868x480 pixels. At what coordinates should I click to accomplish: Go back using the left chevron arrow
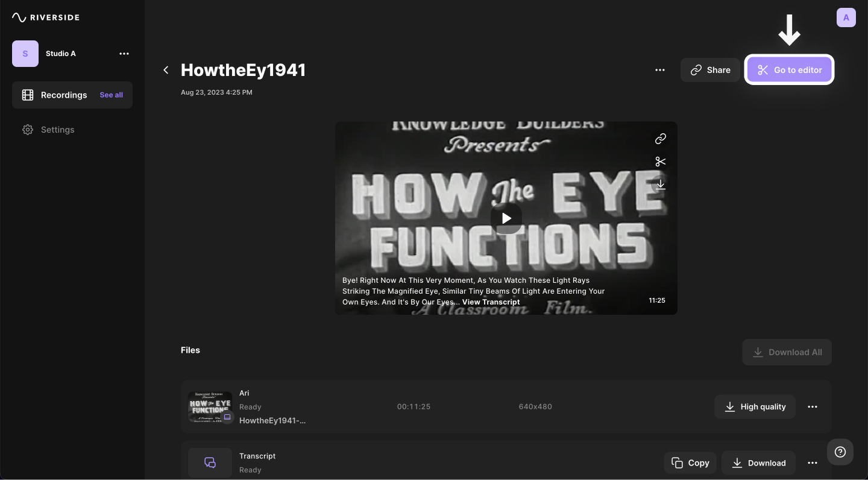tap(166, 70)
